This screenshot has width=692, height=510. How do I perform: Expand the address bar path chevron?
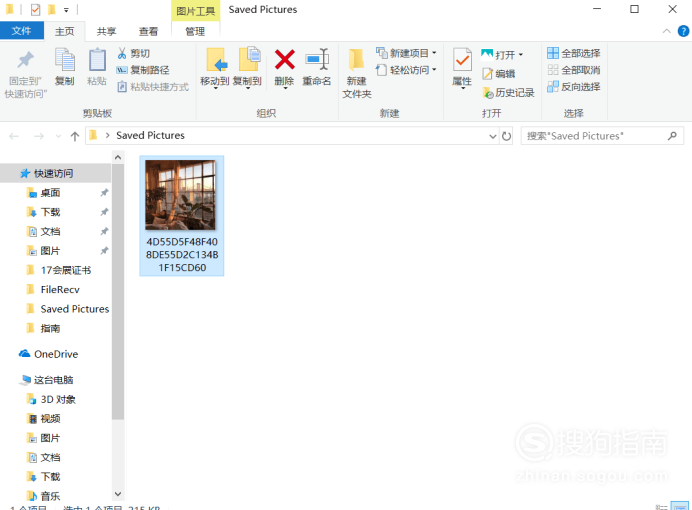click(107, 135)
